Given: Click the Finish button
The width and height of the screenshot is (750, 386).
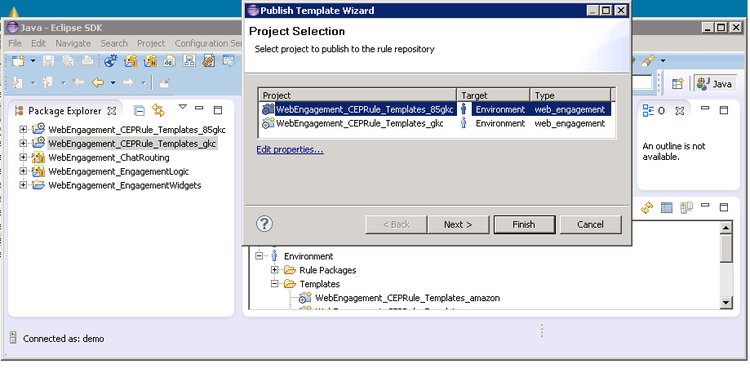Looking at the screenshot, I should click(524, 224).
